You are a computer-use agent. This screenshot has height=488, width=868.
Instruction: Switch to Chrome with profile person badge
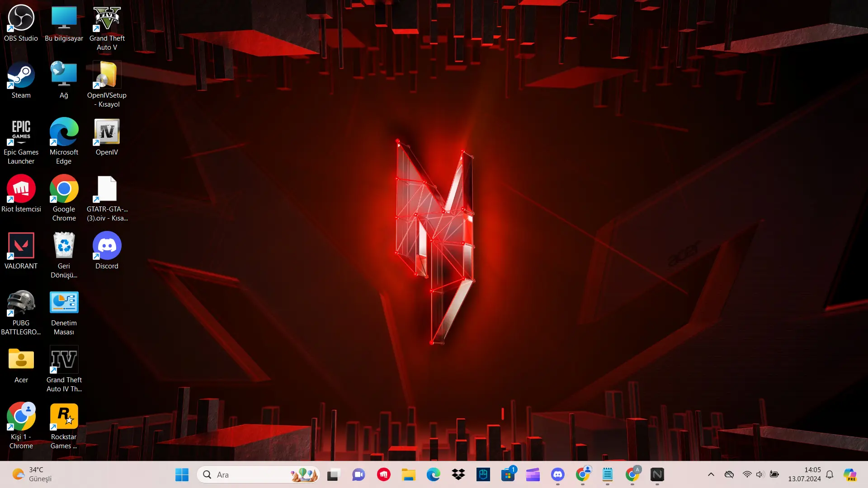[583, 474]
